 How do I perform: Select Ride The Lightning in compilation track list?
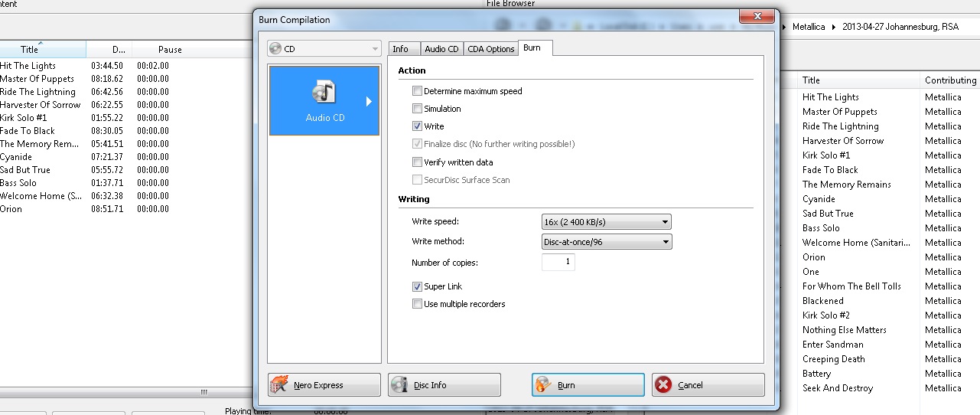coord(37,92)
